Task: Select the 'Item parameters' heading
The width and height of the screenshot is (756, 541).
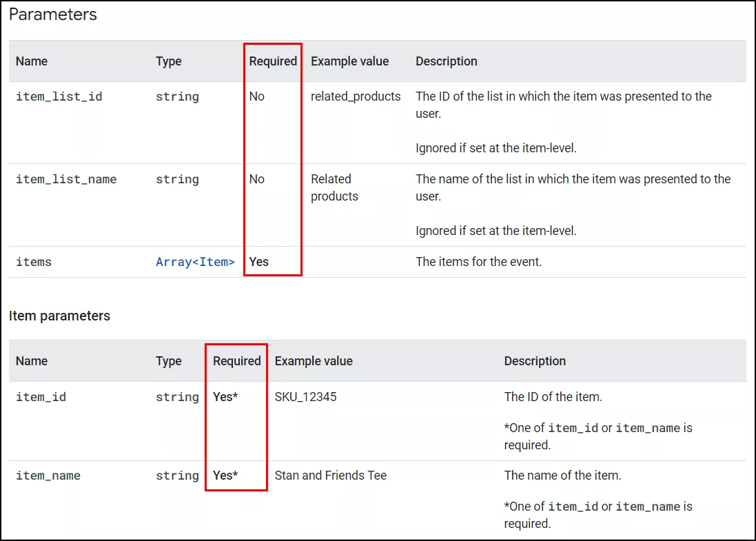Action: click(x=59, y=316)
